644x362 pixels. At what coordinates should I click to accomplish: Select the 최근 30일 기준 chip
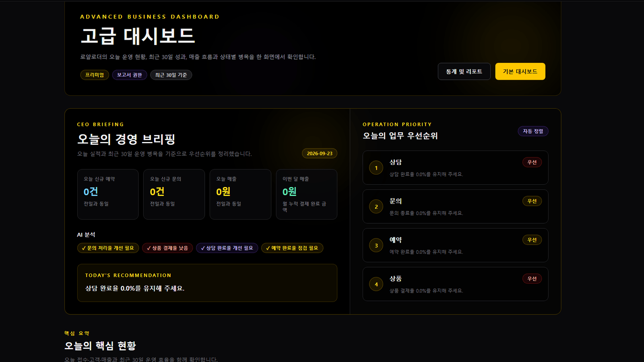[171, 75]
